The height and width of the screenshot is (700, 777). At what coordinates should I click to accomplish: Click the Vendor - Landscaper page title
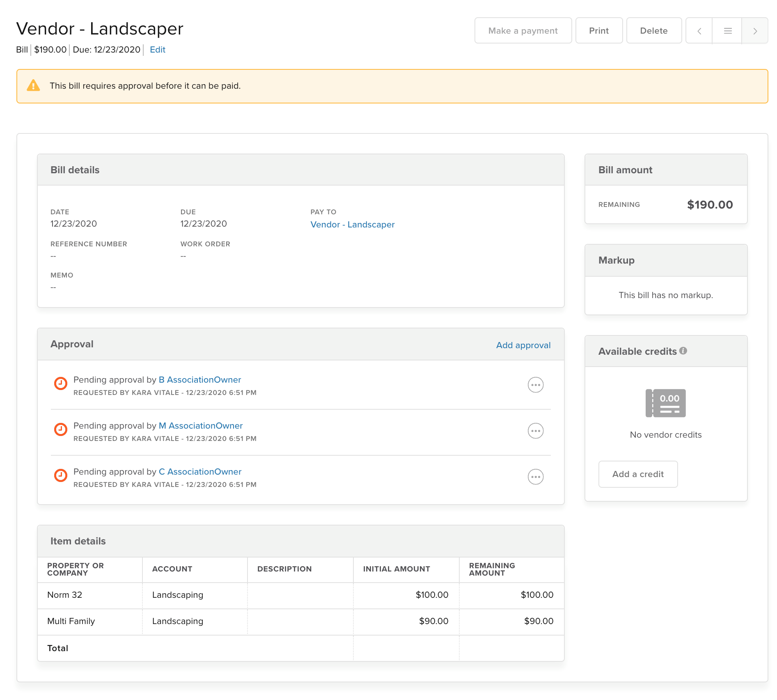click(x=100, y=29)
